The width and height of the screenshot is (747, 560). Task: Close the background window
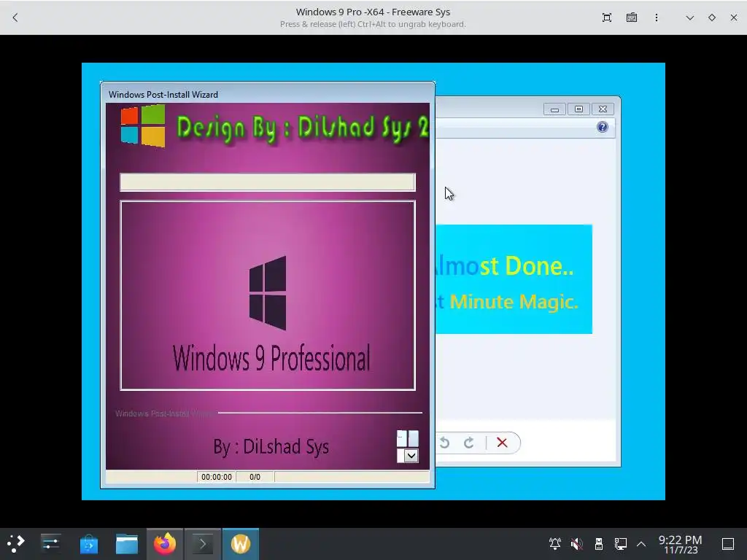click(x=603, y=109)
